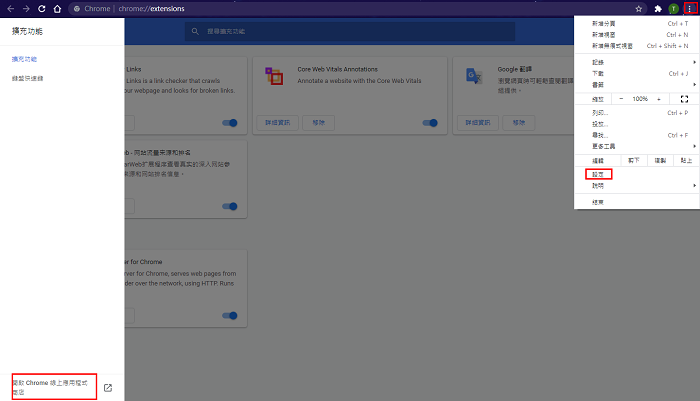This screenshot has width=700, height=401.
Task: Click the 100% zoom value
Action: click(x=640, y=99)
